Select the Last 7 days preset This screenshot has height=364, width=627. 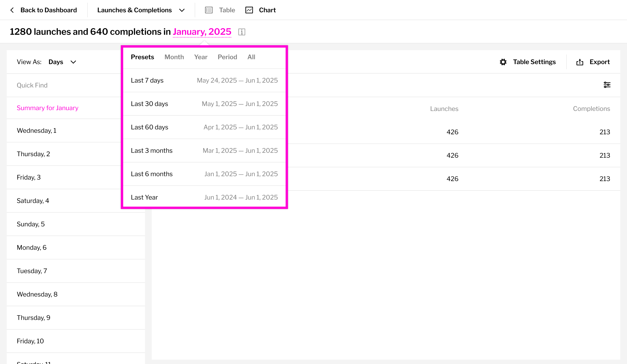204,80
